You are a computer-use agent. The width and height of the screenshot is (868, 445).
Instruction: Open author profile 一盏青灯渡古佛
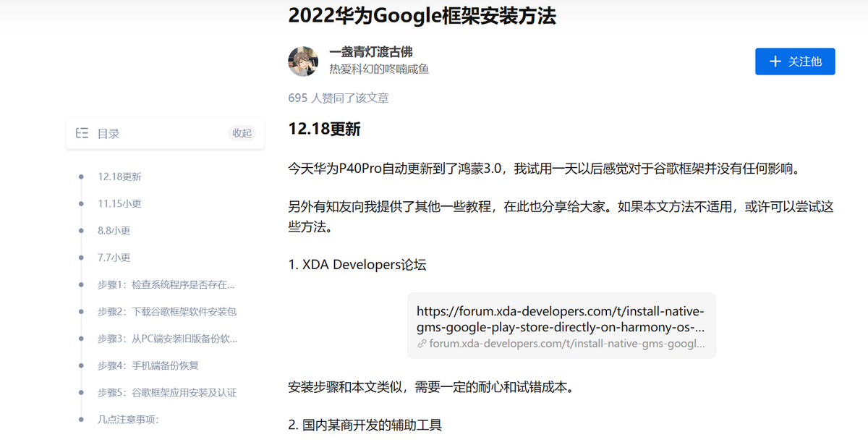click(x=371, y=52)
